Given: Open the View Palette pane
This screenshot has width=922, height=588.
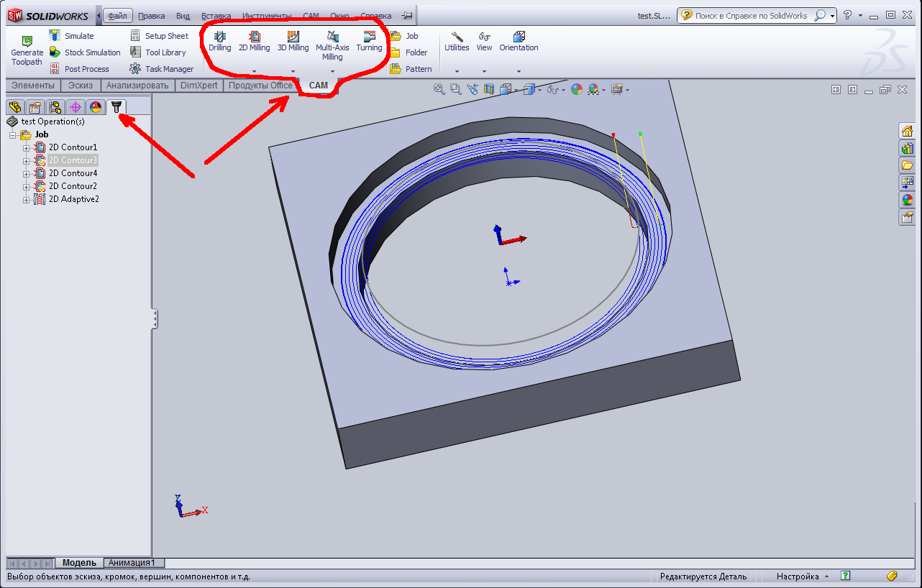Looking at the screenshot, I should point(907,183).
